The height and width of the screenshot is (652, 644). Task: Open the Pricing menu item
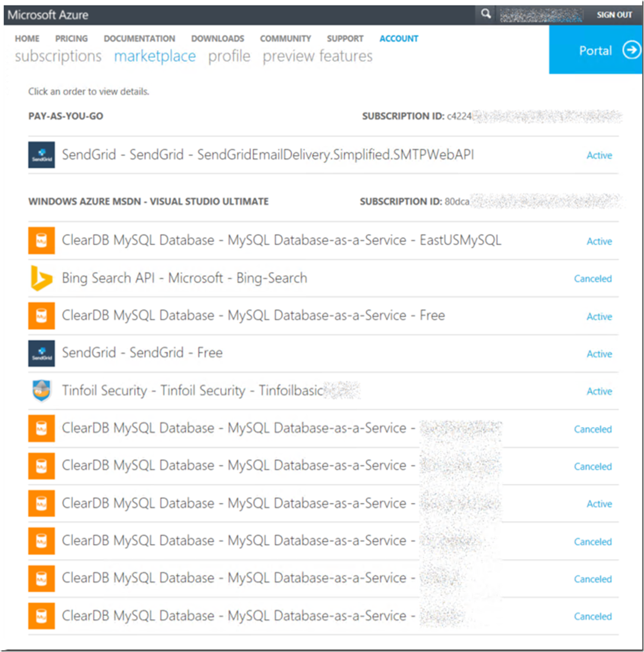click(71, 38)
